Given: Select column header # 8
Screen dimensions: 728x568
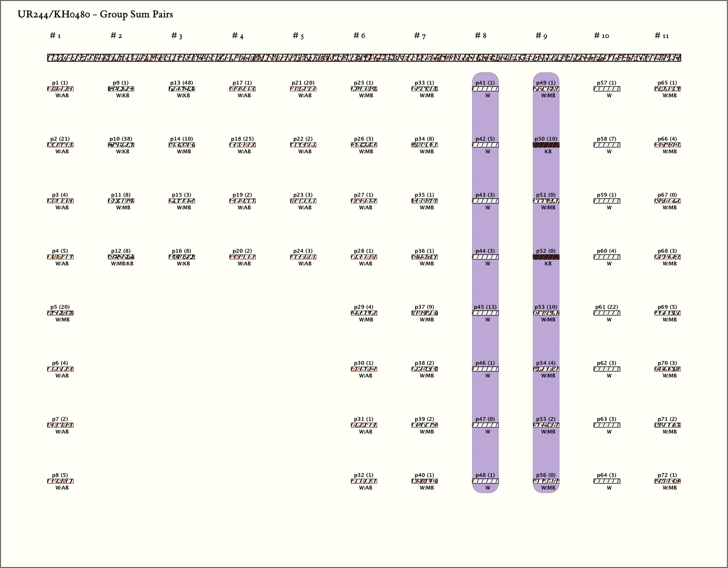Looking at the screenshot, I should pos(481,36).
